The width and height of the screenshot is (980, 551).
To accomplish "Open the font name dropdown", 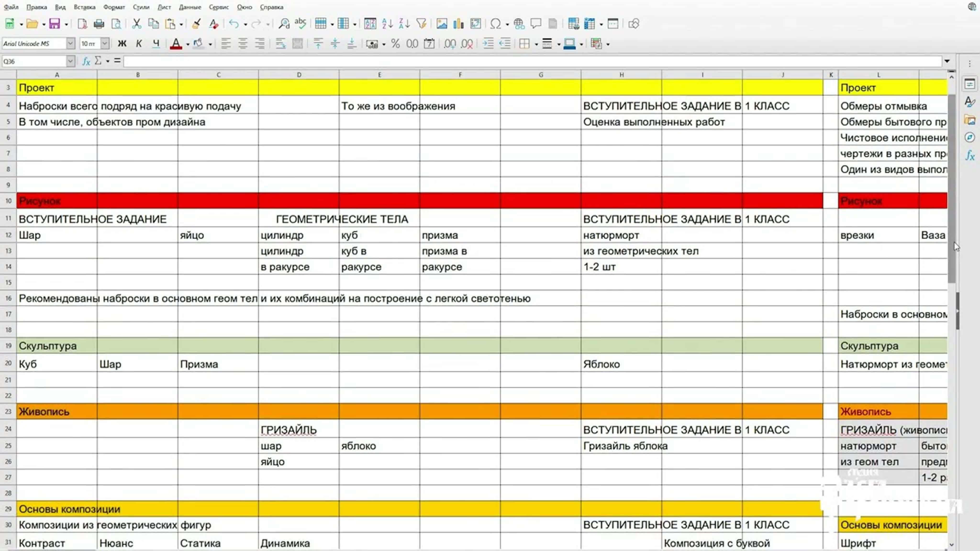I will [70, 44].
